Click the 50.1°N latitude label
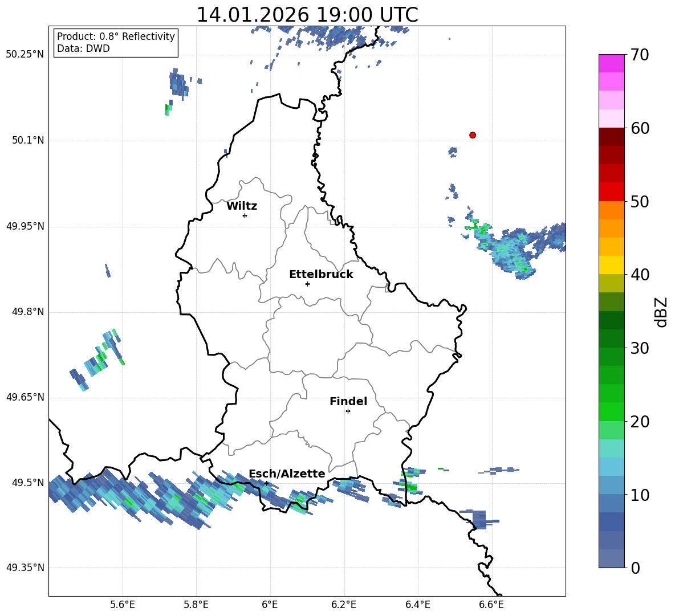The height and width of the screenshot is (616, 675). [28, 141]
